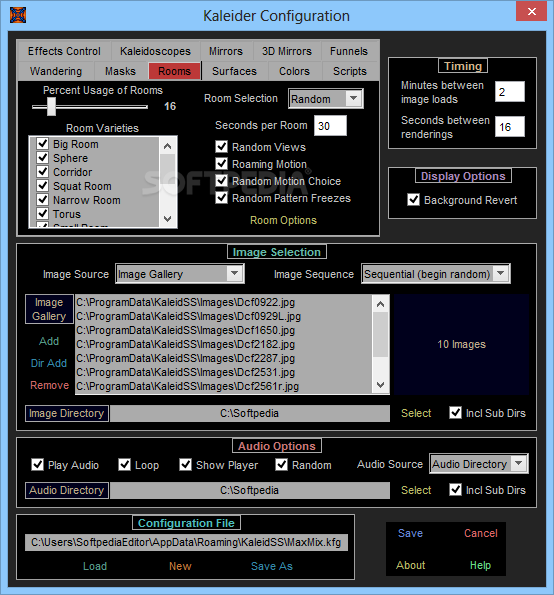554x595 pixels.
Task: Select the Mirrors tab
Action: click(x=226, y=51)
